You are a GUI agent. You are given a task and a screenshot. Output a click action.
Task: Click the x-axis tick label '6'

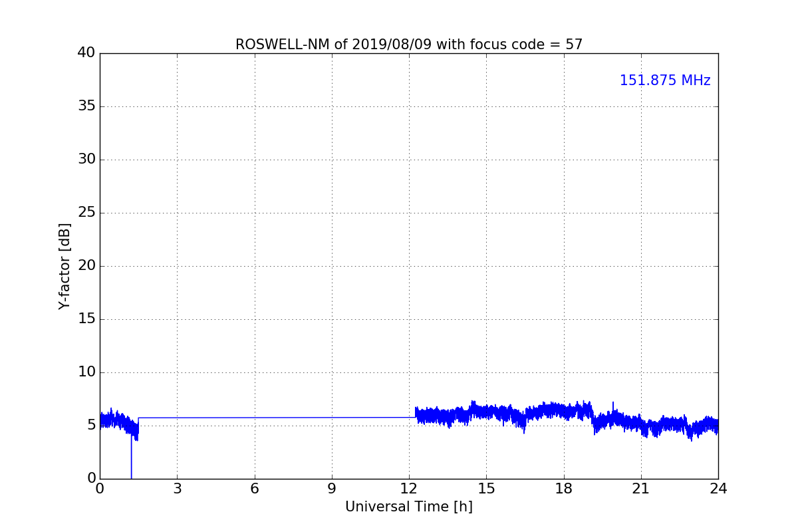(255, 489)
